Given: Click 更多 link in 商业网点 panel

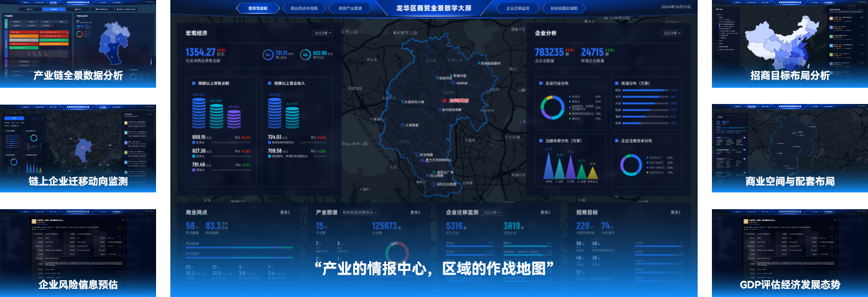Looking at the screenshot, I should pos(285,212).
